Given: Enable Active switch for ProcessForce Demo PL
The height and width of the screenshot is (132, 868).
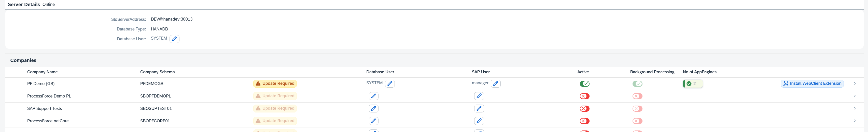Looking at the screenshot, I should click(584, 96).
